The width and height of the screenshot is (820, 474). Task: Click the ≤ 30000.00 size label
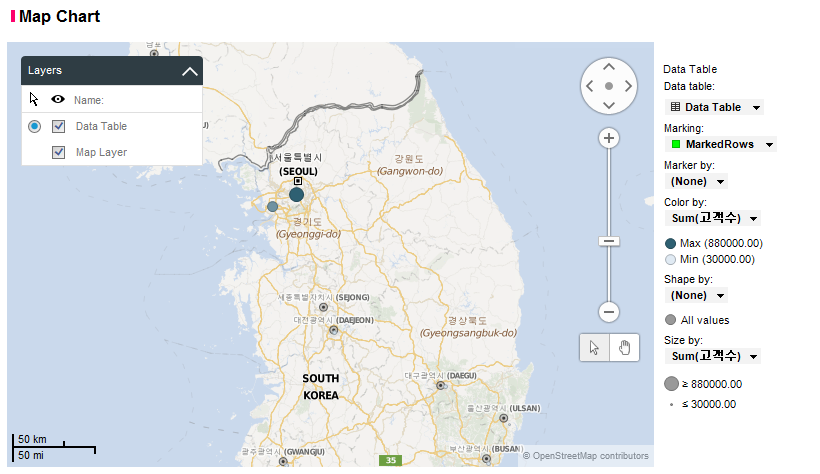[709, 404]
